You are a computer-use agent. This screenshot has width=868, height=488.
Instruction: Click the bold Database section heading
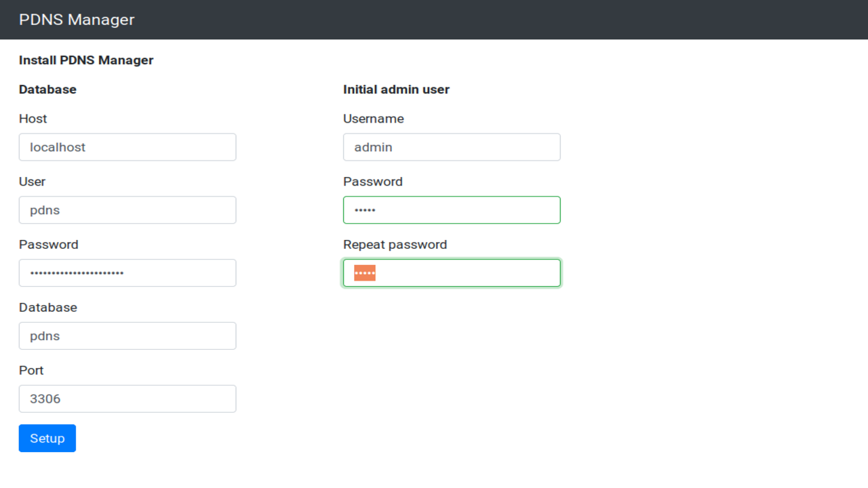click(47, 89)
